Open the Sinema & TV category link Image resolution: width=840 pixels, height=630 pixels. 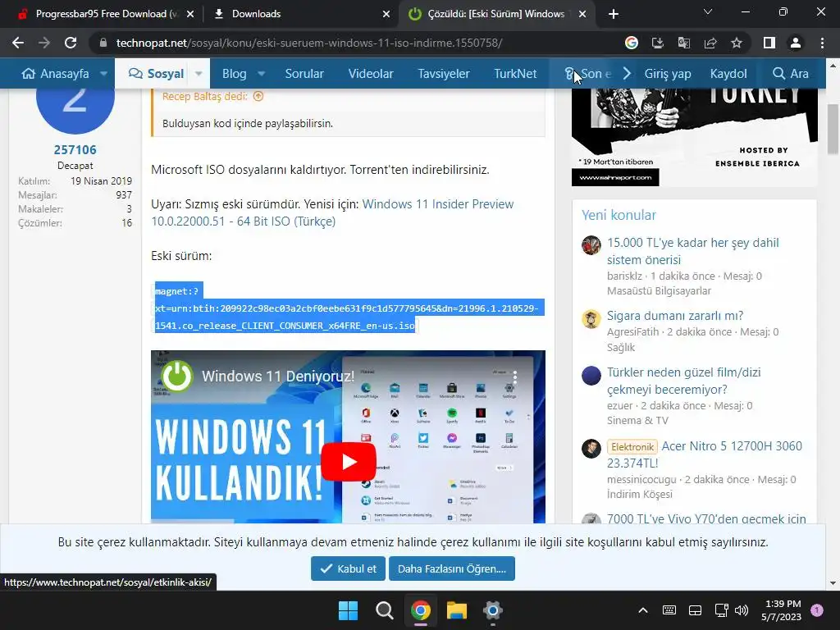(637, 421)
